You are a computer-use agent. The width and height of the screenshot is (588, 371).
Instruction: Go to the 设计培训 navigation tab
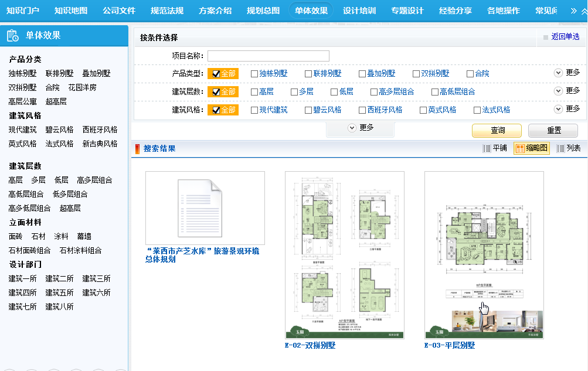click(359, 11)
